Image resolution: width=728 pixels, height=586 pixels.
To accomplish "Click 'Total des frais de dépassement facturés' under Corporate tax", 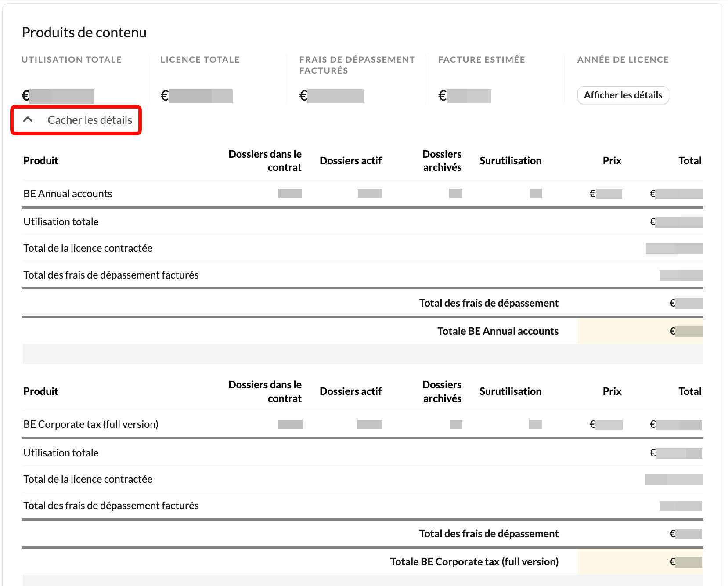I will tap(362, 506).
